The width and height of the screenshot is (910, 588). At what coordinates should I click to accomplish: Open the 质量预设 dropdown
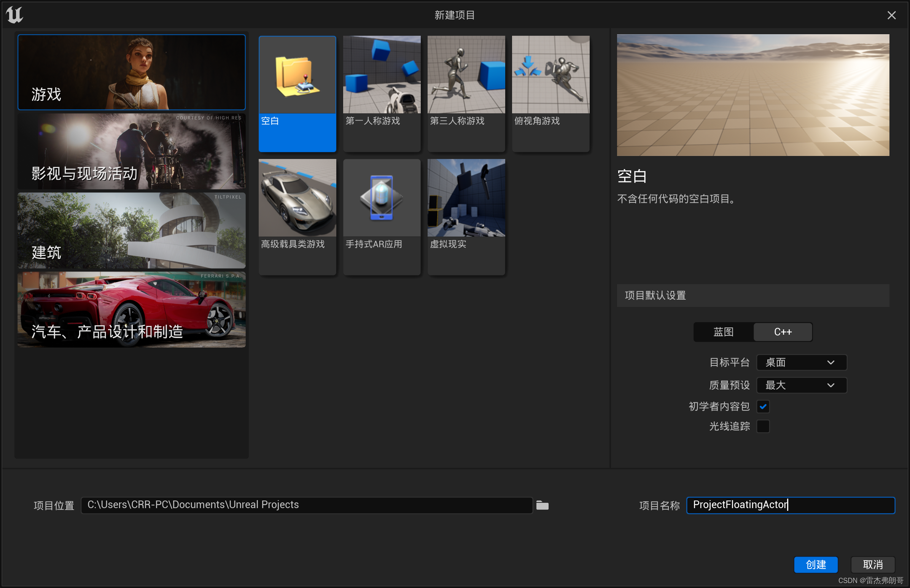801,385
